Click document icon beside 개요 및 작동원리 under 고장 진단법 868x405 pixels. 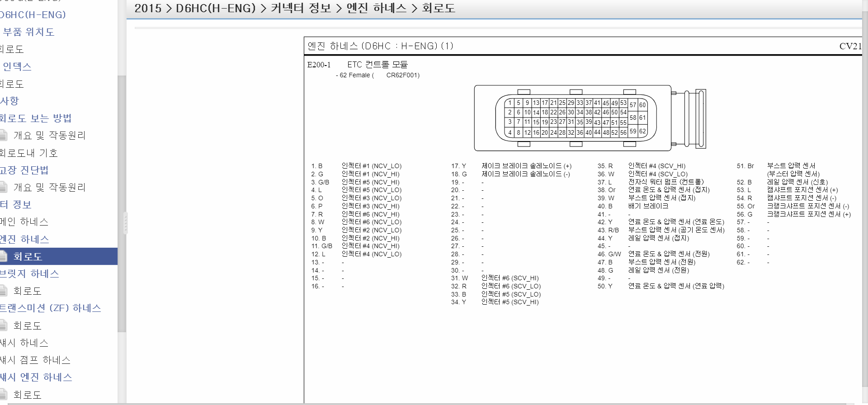pyautogui.click(x=4, y=188)
